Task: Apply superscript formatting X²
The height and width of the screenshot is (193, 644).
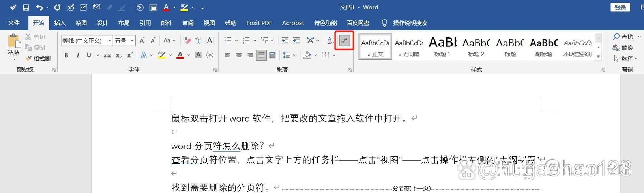Action: coord(130,55)
